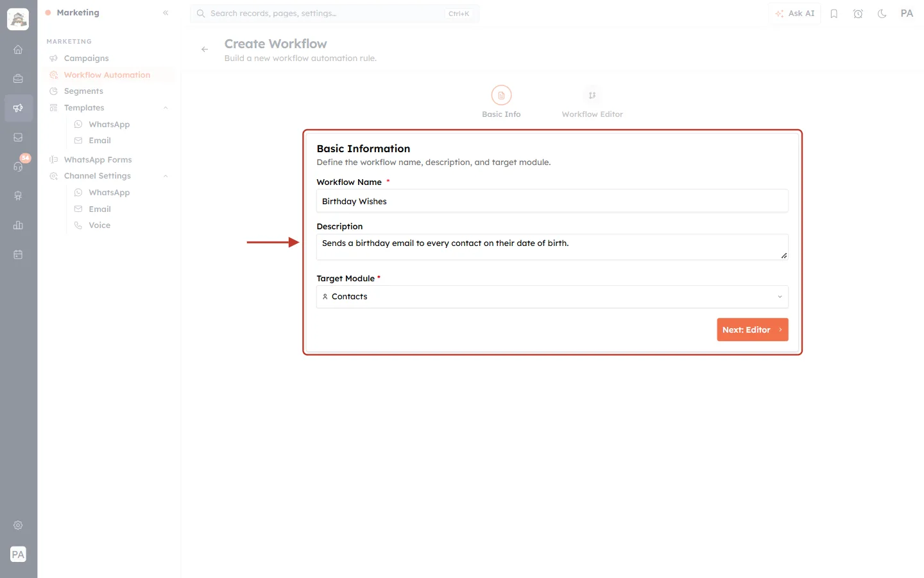Open the Target Module dropdown
Viewport: 924px width, 578px height.
552,297
